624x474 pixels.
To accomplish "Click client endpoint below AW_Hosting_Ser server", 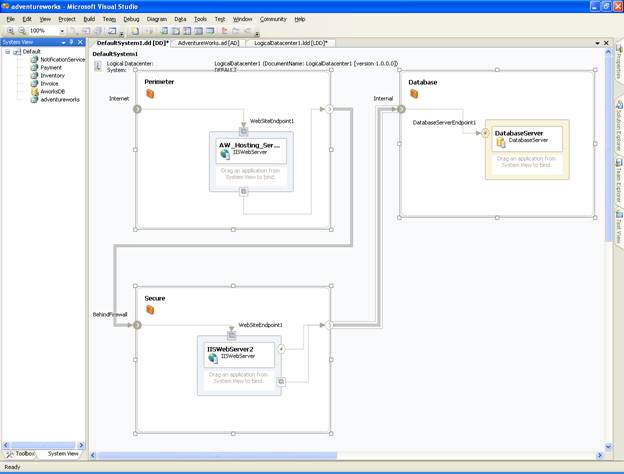I will point(244,192).
